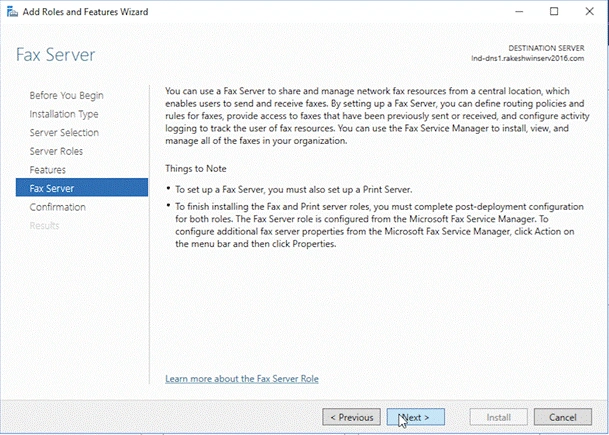Click the bullet about setting up Print Server
Viewport: 609px width, 435px height.
click(x=293, y=190)
